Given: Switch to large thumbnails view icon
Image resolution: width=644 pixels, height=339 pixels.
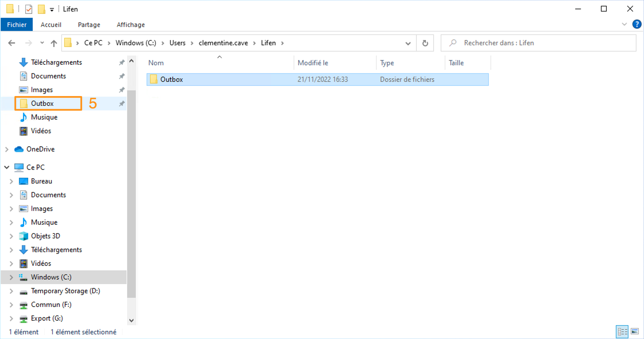Looking at the screenshot, I should [x=635, y=332].
